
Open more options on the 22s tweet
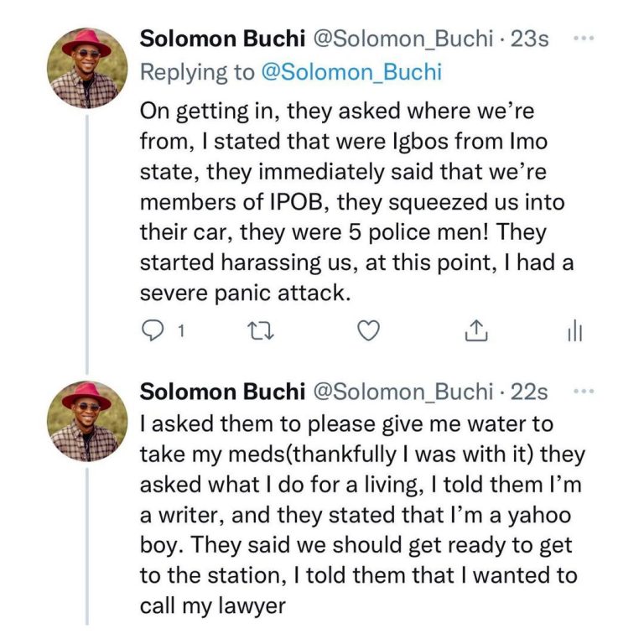click(580, 391)
